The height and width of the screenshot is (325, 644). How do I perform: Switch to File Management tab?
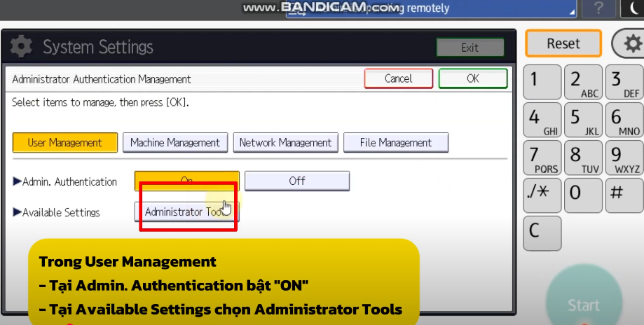pos(395,142)
